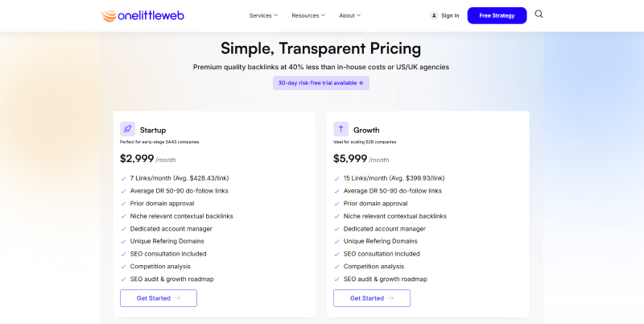Click checkmark beside 15 Links/month

(x=336, y=179)
